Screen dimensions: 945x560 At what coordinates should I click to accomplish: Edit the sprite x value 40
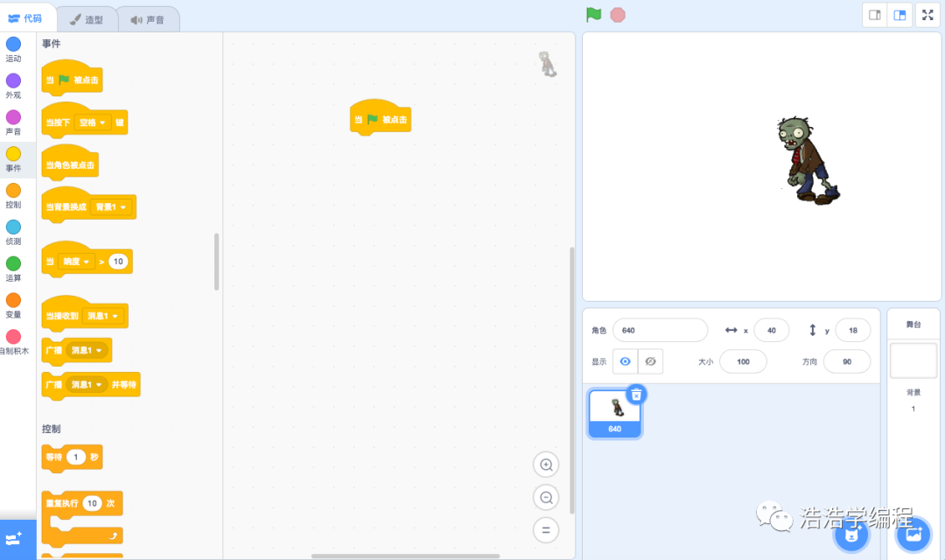pyautogui.click(x=772, y=331)
